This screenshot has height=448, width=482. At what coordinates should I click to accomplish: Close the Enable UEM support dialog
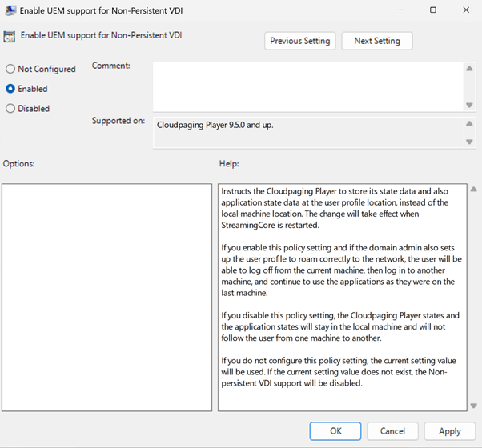pos(467,10)
